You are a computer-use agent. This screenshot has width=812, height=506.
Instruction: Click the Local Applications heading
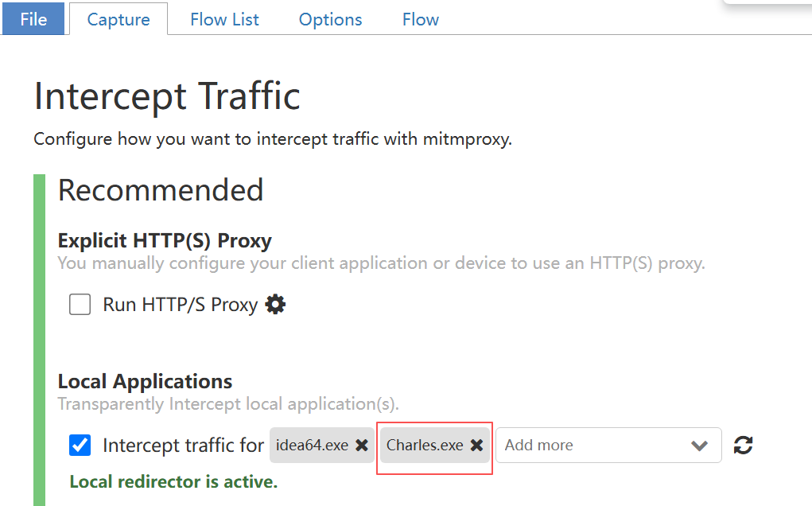tap(145, 382)
